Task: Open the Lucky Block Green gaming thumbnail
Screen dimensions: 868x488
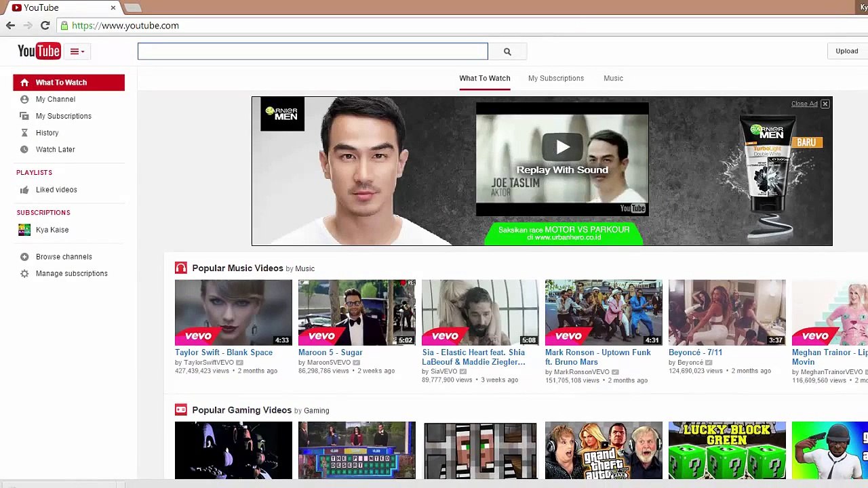Action: [727, 451]
